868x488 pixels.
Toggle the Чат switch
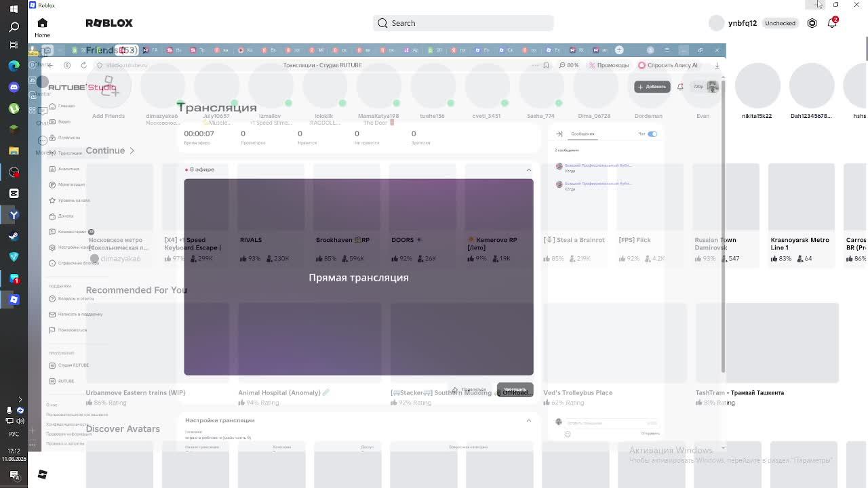click(652, 134)
